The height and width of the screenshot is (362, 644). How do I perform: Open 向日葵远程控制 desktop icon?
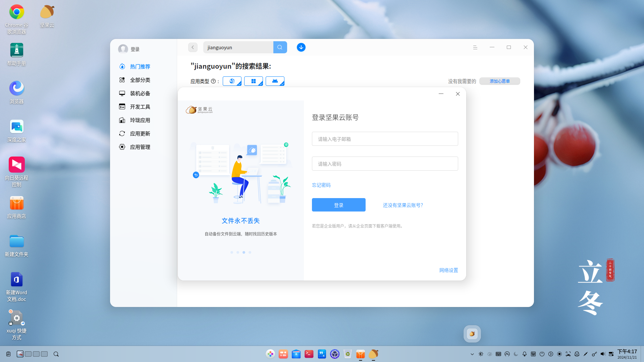click(16, 172)
